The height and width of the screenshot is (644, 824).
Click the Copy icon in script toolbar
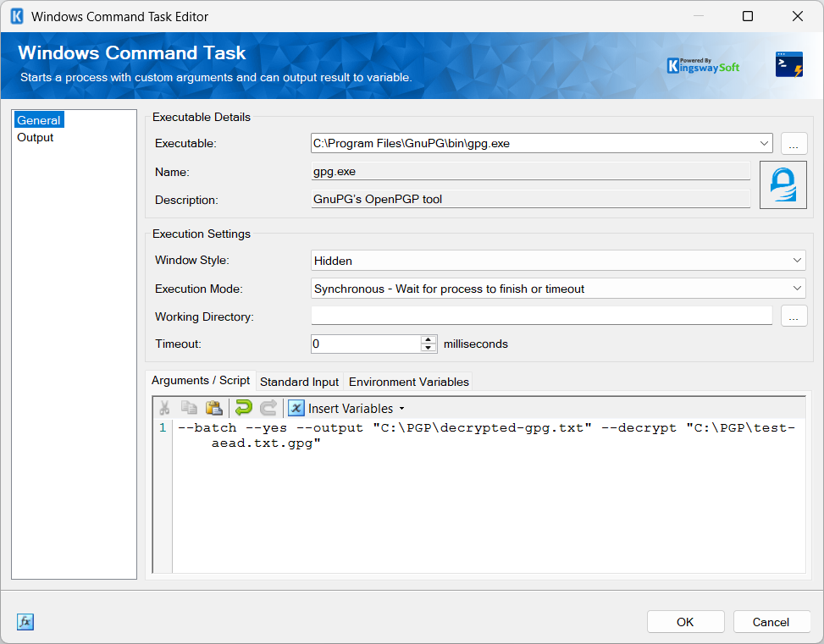189,408
